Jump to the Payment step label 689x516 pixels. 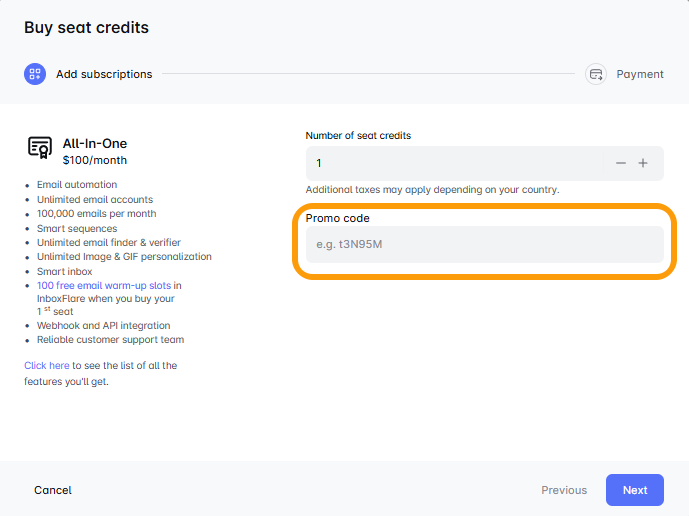[640, 74]
